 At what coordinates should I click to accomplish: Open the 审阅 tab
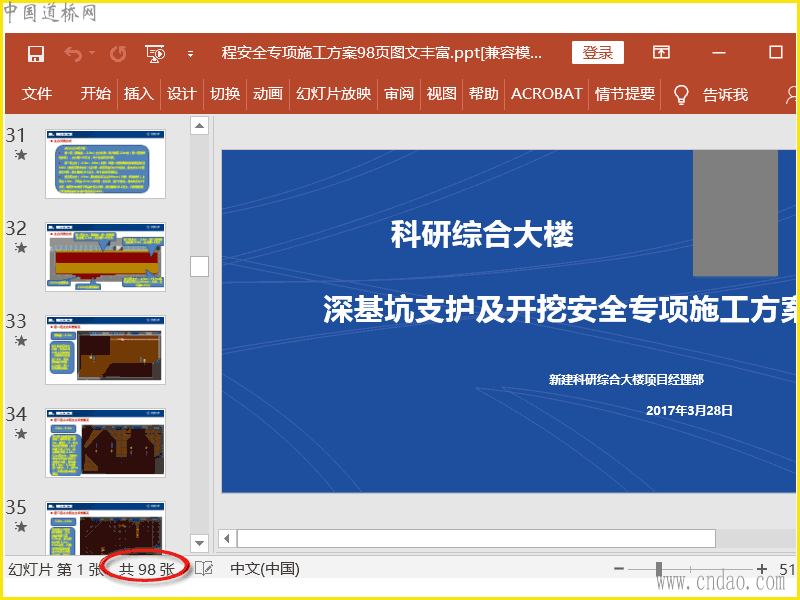[399, 94]
